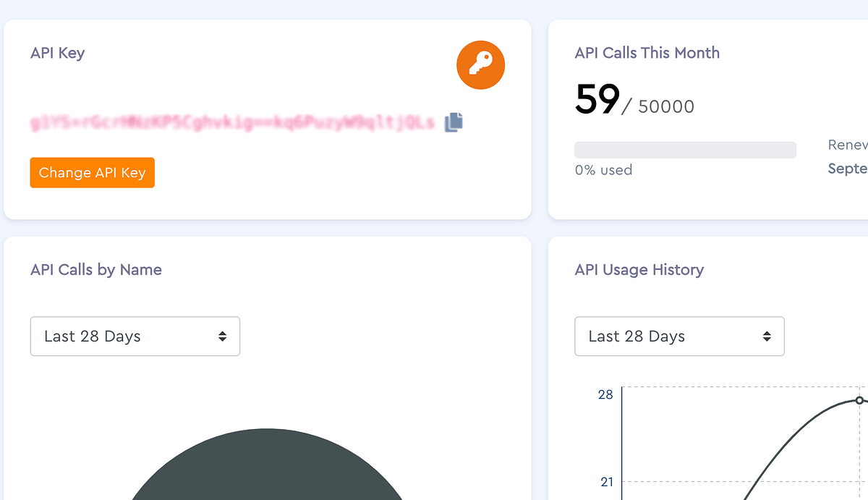Select the blurred API key text
This screenshot has width=868, height=500.
(231, 122)
